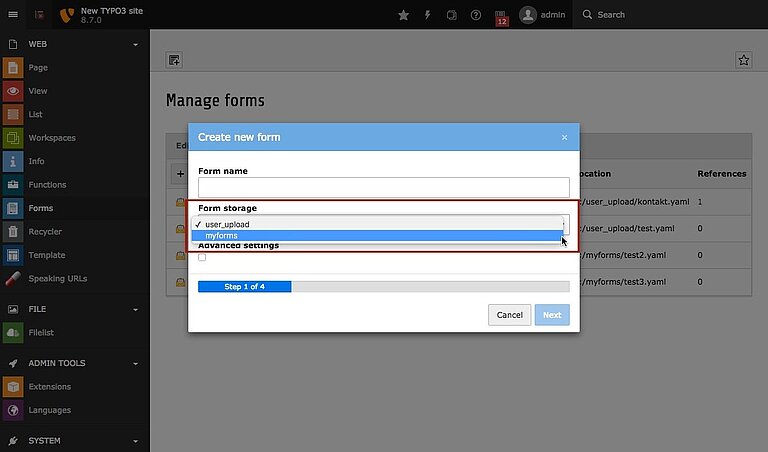
Task: Click the Form name input field
Action: 384,188
